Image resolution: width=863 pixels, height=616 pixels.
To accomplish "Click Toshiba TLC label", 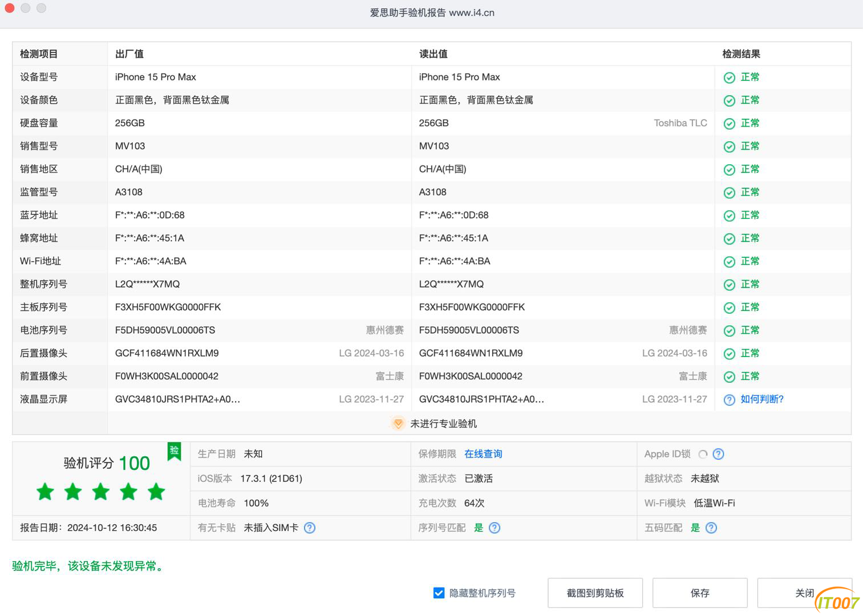I will (x=680, y=123).
